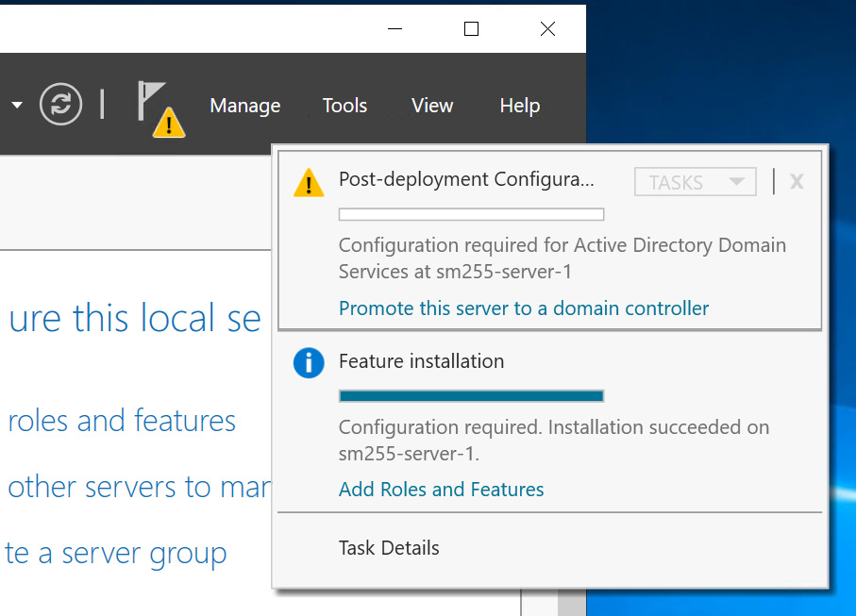Click the yellow warning icon beside Post-deployment Configuration
Image resolution: width=856 pixels, height=616 pixels.
pyautogui.click(x=309, y=183)
